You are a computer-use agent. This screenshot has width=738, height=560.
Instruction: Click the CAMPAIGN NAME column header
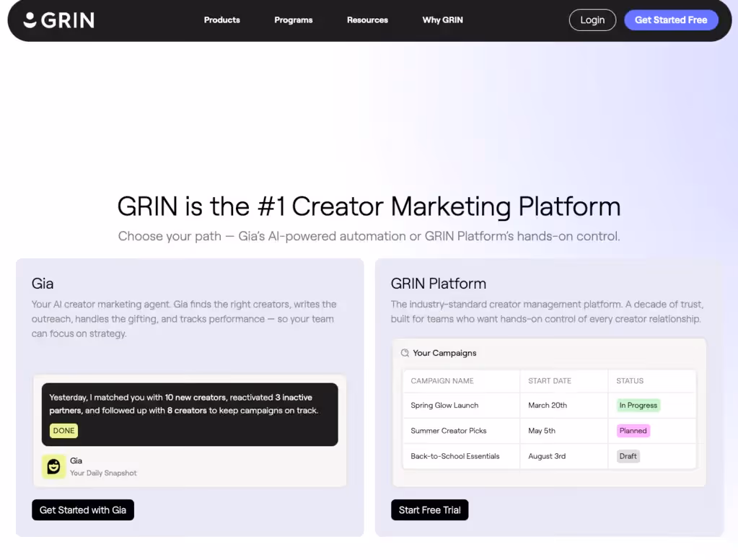(x=442, y=380)
